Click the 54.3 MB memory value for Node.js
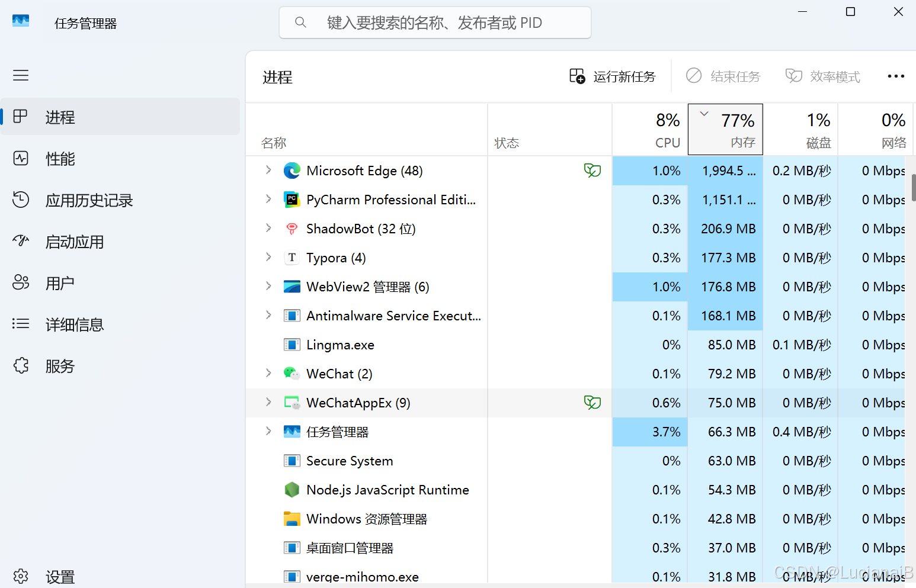The image size is (916, 588). 732,490
